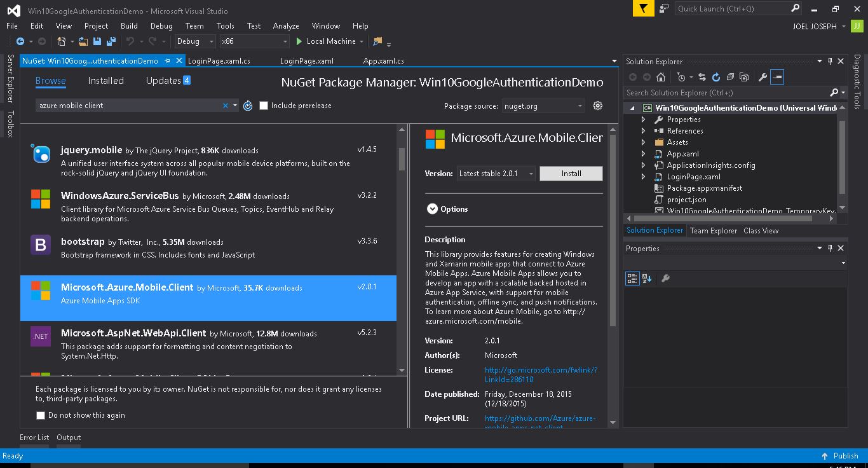Open NuGet settings gear icon

[x=597, y=106]
